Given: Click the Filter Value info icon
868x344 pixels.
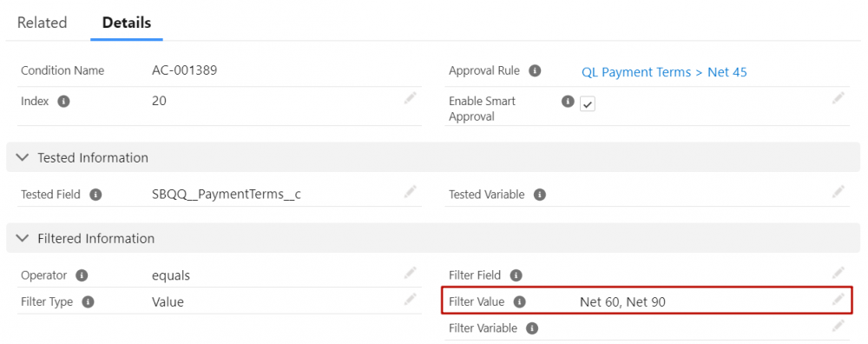Looking at the screenshot, I should [519, 302].
